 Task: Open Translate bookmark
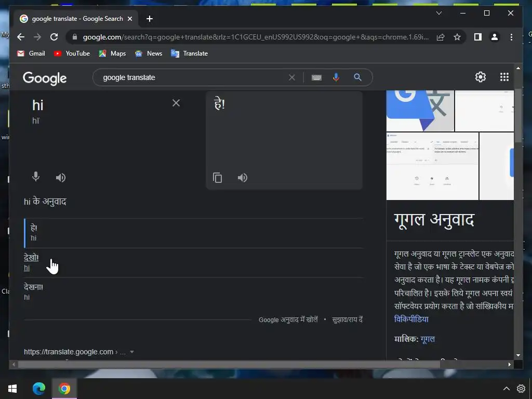tap(189, 54)
